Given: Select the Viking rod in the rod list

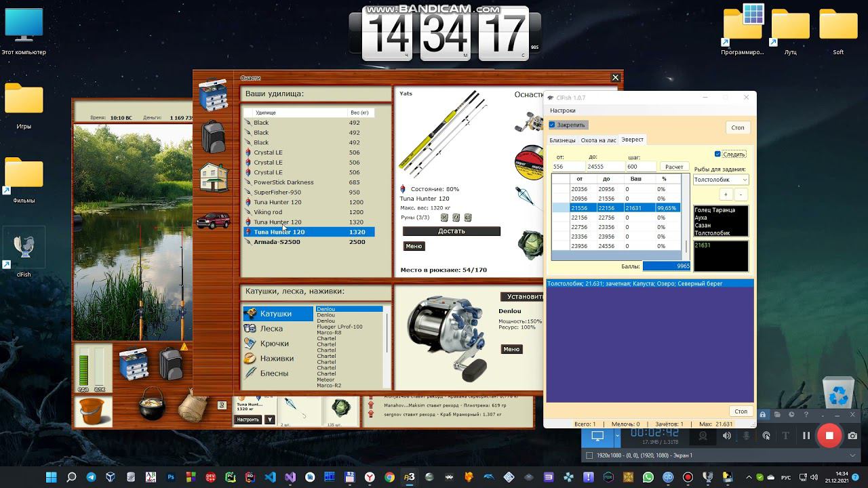Looking at the screenshot, I should [x=309, y=212].
